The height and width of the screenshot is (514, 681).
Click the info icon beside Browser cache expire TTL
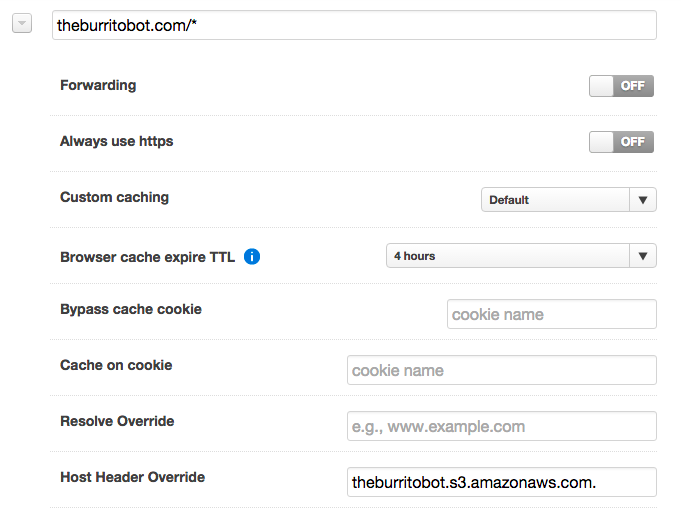252,257
